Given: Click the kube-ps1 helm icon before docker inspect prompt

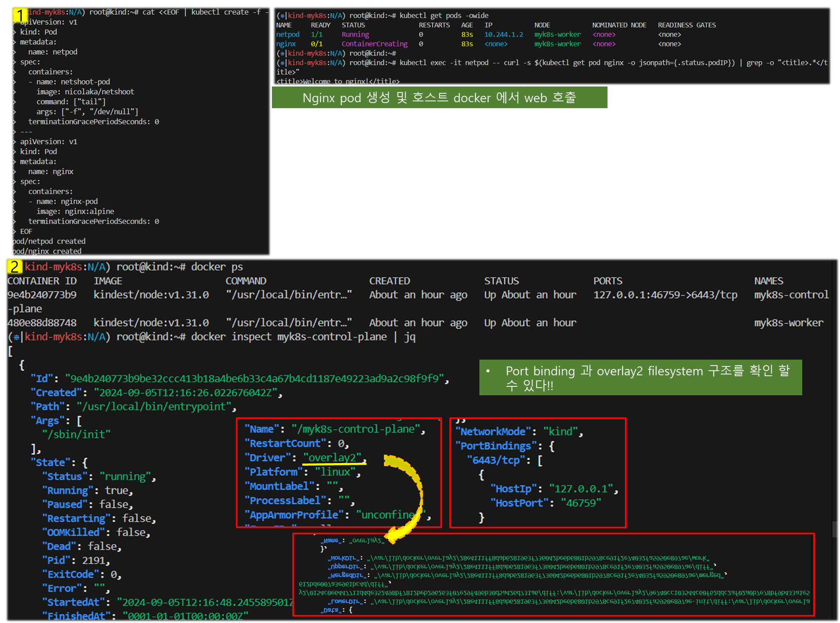Looking at the screenshot, I should click(x=16, y=337).
